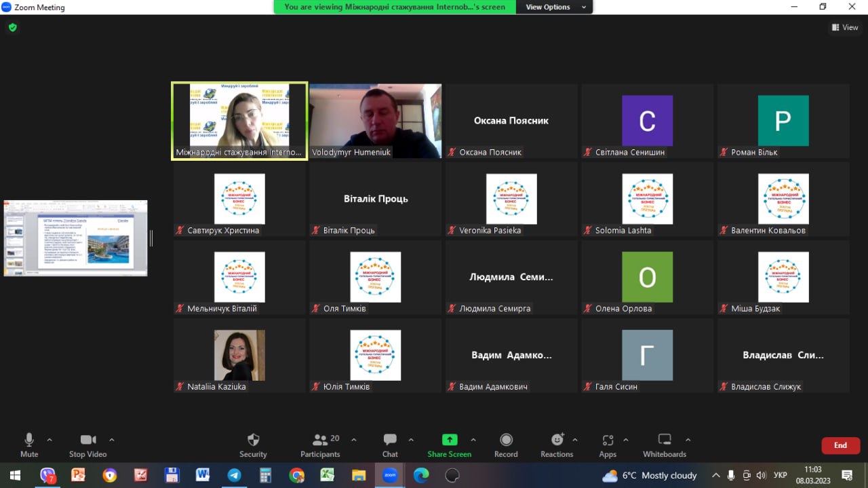This screenshot has width=868, height=488.
Task: Open the Reactions menu
Action: pos(557,440)
